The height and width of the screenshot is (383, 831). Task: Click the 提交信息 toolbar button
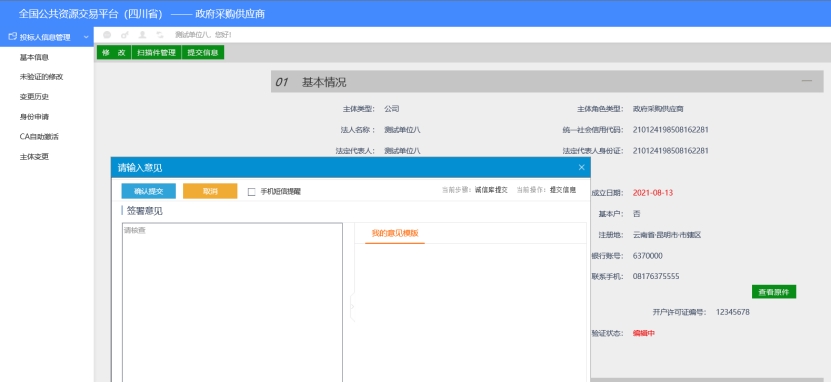point(203,52)
